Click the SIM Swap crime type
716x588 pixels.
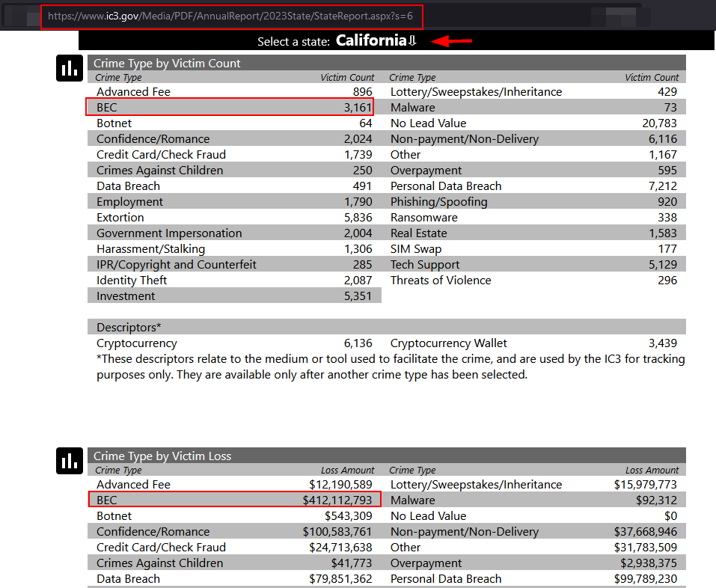(x=416, y=249)
